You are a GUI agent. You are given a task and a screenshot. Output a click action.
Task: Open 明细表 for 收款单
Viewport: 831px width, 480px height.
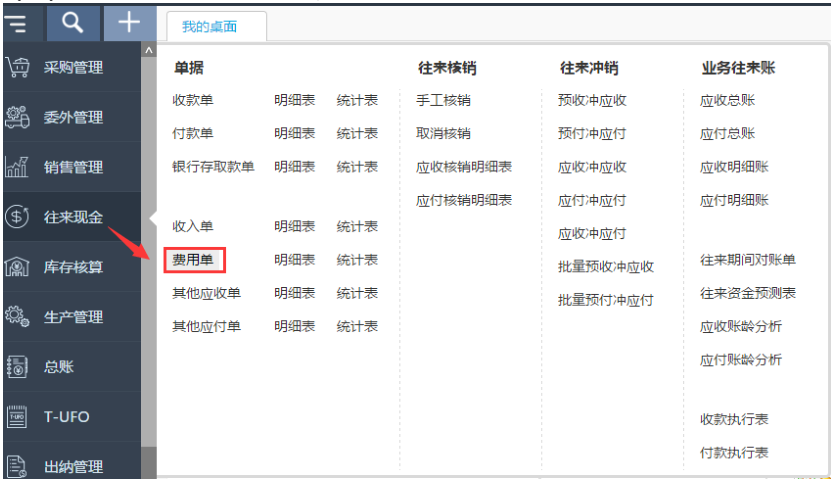coord(295,100)
